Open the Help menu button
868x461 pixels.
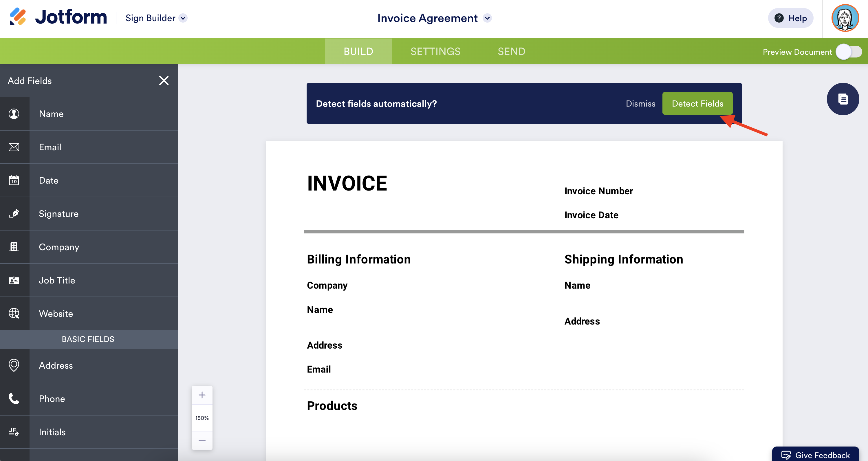coord(790,18)
